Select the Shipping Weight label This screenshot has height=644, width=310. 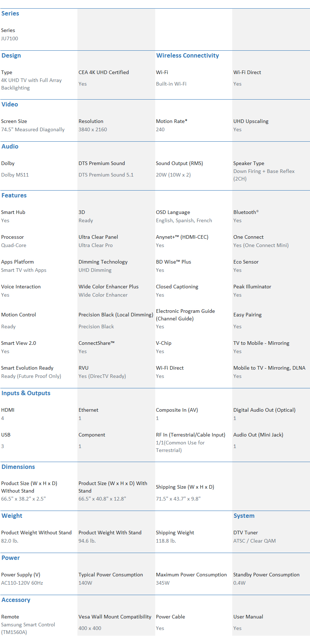(175, 533)
